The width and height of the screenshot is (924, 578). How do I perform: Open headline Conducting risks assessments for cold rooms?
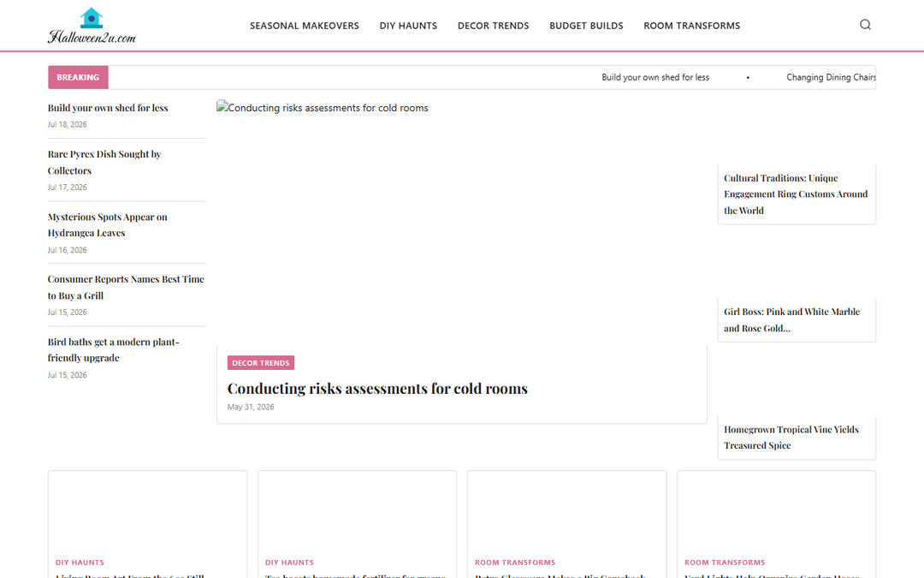coord(377,389)
